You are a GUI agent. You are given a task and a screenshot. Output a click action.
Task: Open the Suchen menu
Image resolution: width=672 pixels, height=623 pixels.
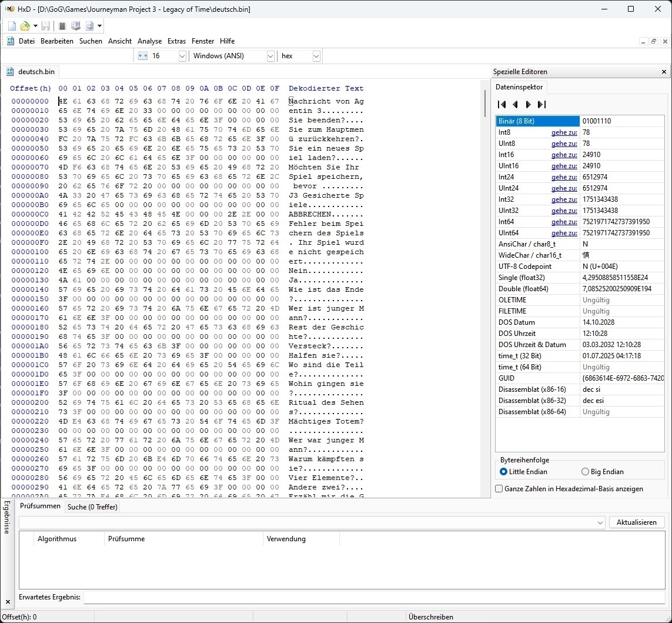91,41
